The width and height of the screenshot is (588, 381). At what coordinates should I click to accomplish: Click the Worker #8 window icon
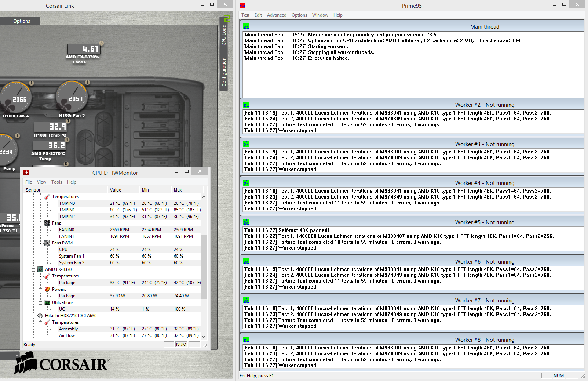[x=246, y=340]
